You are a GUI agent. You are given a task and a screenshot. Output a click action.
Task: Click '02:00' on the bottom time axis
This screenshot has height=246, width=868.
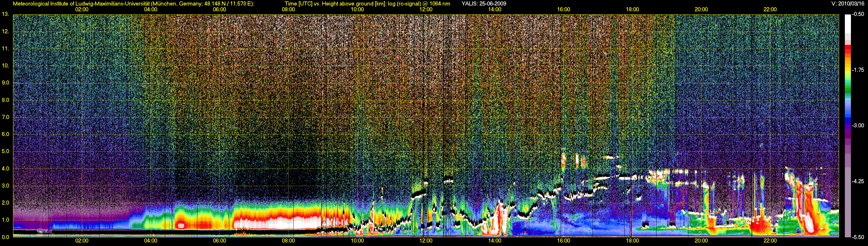click(82, 241)
